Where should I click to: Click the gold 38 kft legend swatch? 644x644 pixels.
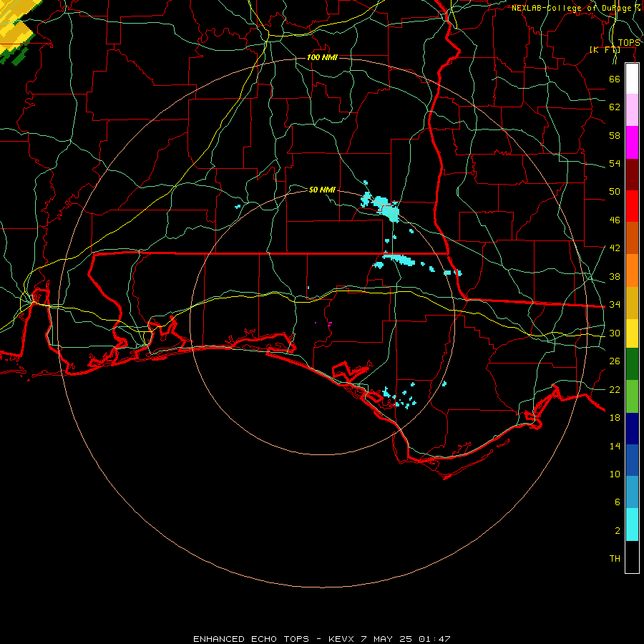pyautogui.click(x=632, y=303)
